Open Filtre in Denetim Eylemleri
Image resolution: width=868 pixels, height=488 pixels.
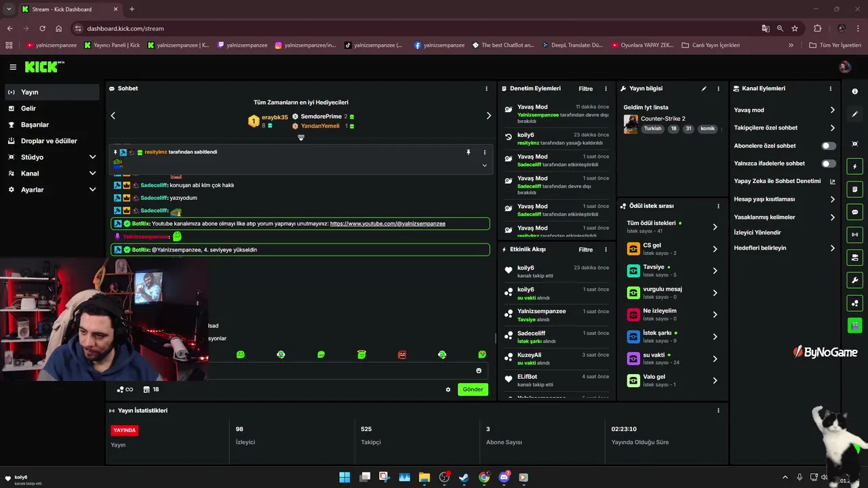[x=585, y=89]
